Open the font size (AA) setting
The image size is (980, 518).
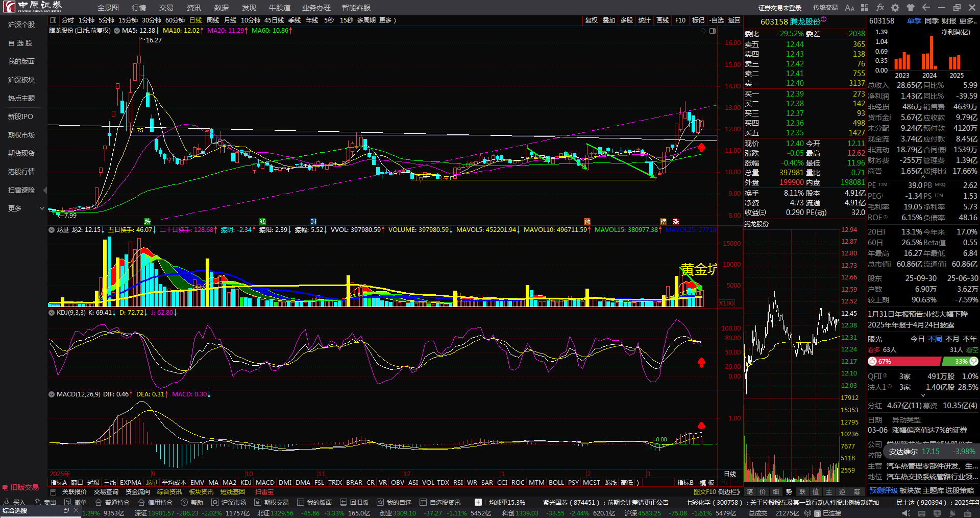(x=849, y=8)
